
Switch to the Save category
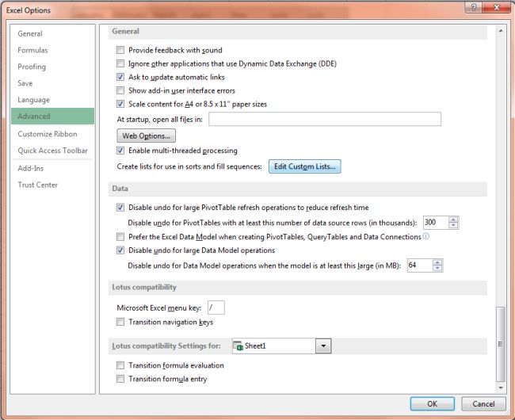point(52,83)
